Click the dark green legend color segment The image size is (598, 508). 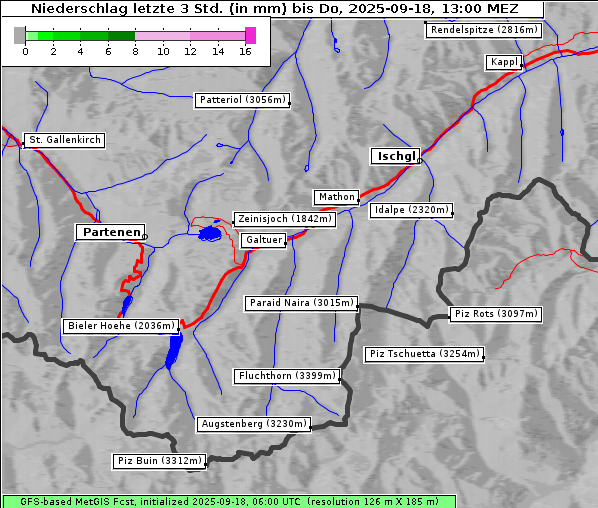click(121, 36)
